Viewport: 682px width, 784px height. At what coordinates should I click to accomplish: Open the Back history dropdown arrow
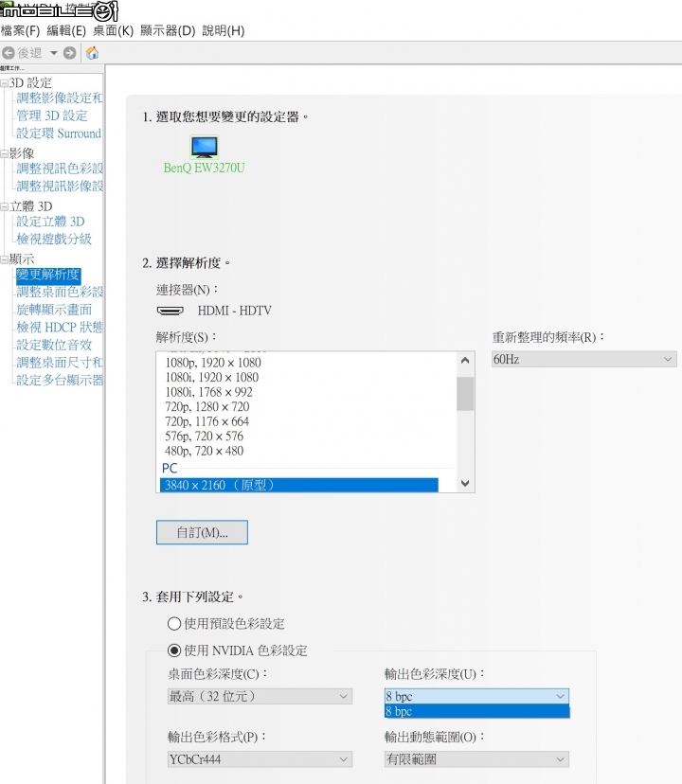(54, 52)
